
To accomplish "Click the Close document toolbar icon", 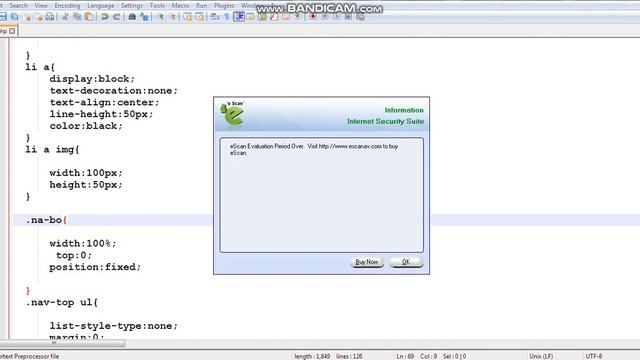I will (27, 17).
